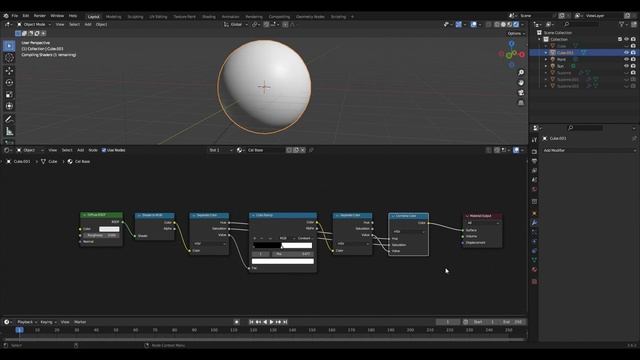Click the ColorRamp add stop plus button
The height and width of the screenshot is (360, 640).
(255, 238)
